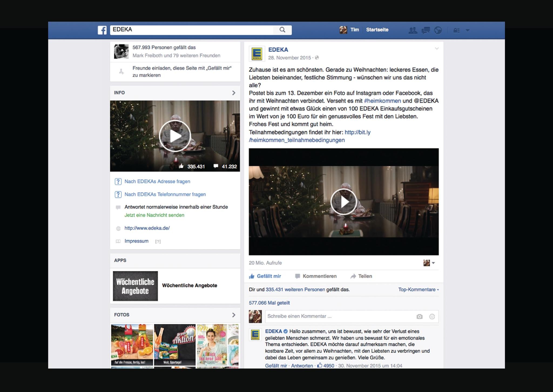553x392 pixels.
Task: Open the 28. November 2015 post timestamp
Action: [x=289, y=58]
